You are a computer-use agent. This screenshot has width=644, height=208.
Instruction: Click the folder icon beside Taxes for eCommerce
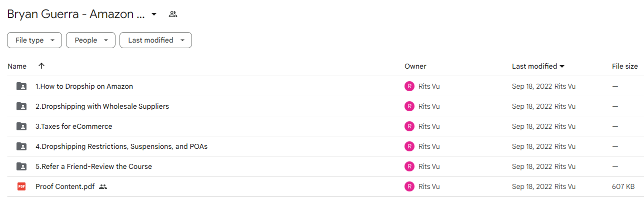coord(21,126)
